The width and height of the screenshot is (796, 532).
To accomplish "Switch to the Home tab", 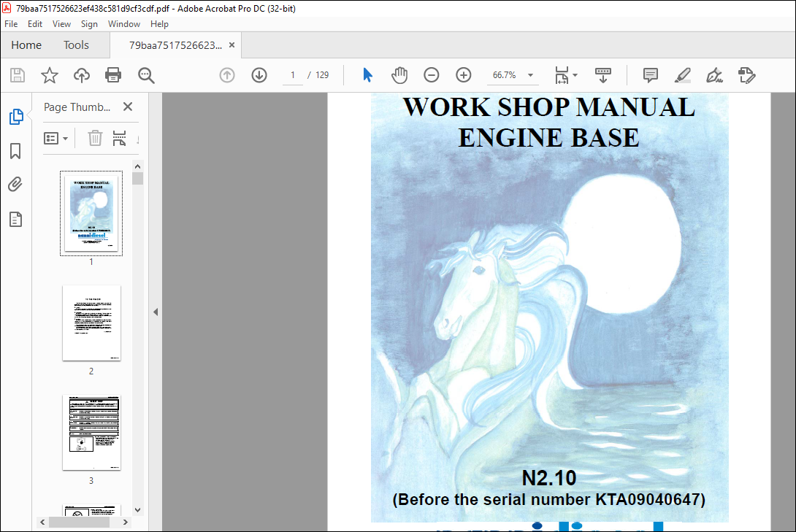I will point(26,45).
